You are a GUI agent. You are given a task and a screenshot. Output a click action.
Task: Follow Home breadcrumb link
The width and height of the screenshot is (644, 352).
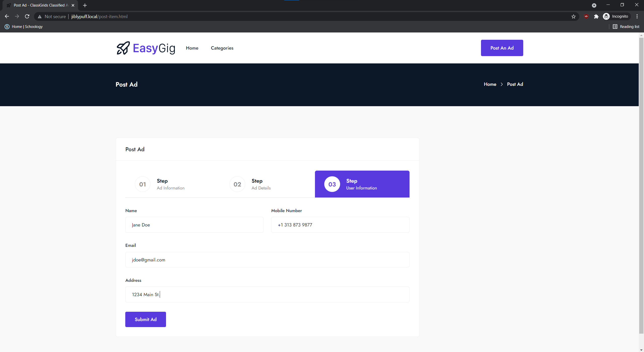pyautogui.click(x=490, y=84)
